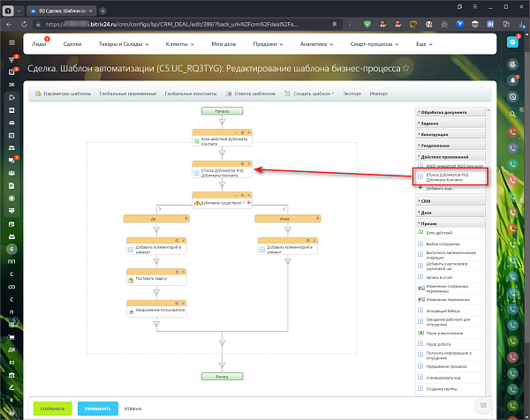Select 'Пауза робота' action
Viewport: 530px width, 420px height.
pyautogui.click(x=438, y=344)
